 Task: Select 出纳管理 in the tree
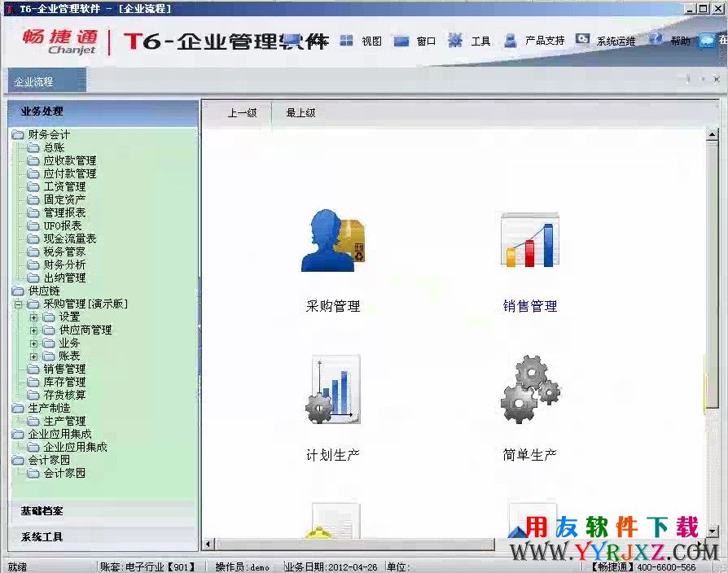64,278
